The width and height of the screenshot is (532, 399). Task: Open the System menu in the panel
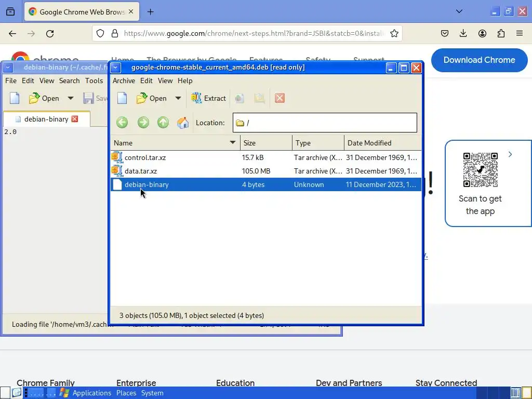pyautogui.click(x=152, y=393)
